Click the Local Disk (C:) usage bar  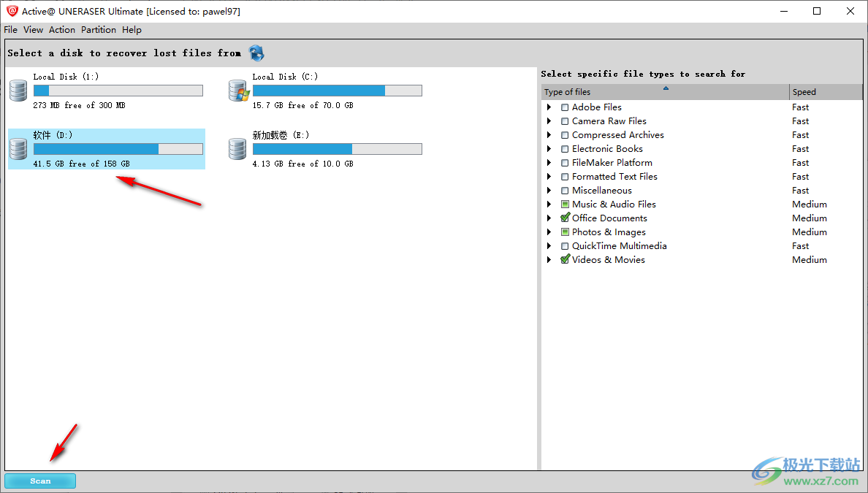[338, 91]
